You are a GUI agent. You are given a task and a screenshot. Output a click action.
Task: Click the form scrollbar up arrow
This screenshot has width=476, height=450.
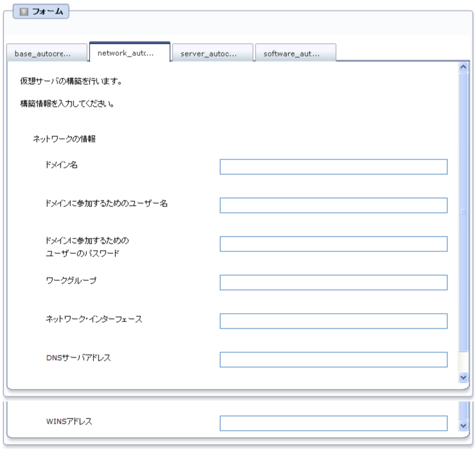(x=463, y=67)
